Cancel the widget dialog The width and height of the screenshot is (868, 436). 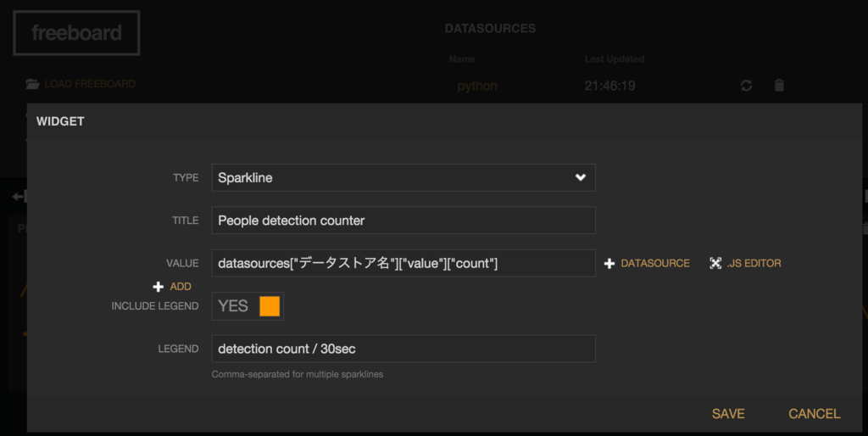coord(814,414)
